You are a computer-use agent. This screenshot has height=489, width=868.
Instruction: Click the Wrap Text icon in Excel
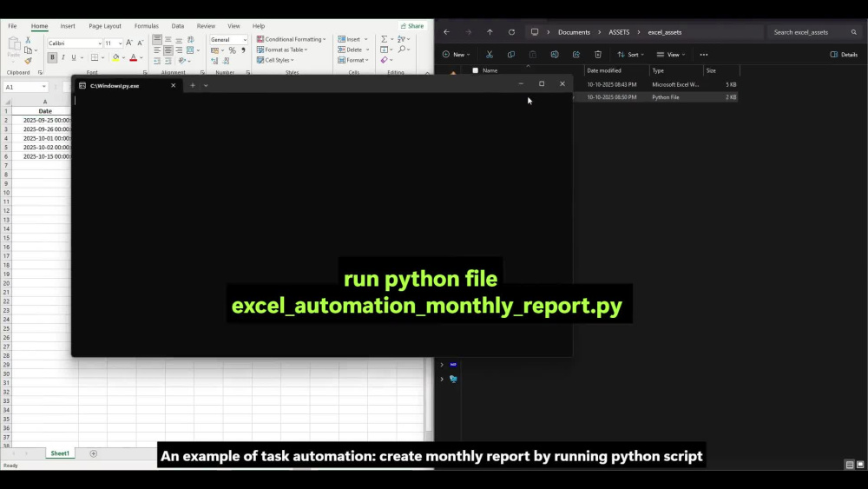click(191, 40)
